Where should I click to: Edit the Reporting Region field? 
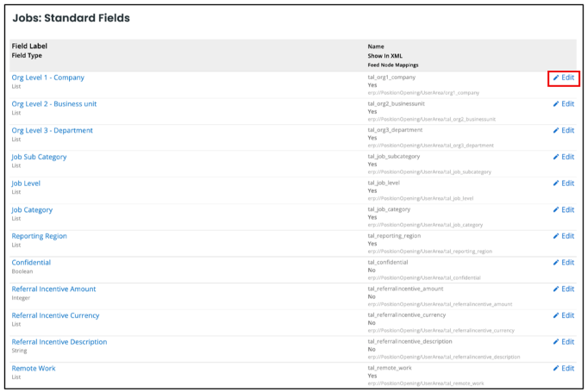[564, 236]
